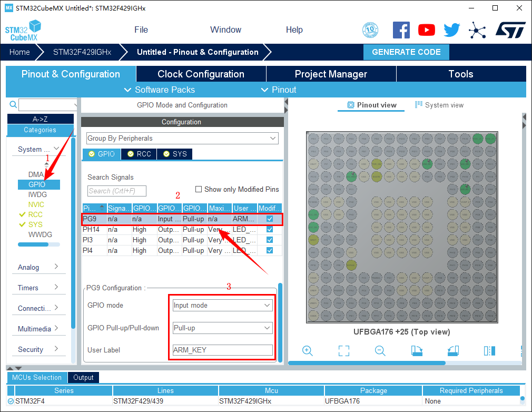Switch to System view
This screenshot has width=532, height=412.
tap(439, 105)
